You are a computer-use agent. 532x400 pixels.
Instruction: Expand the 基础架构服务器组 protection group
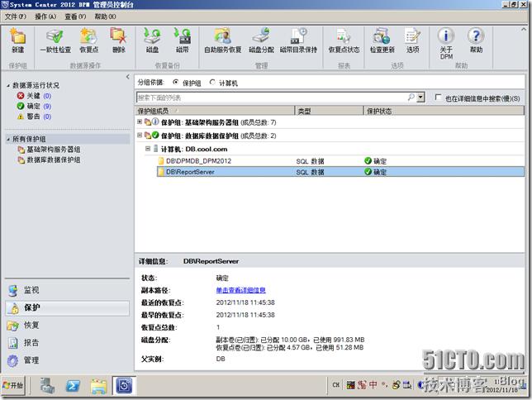(140, 121)
